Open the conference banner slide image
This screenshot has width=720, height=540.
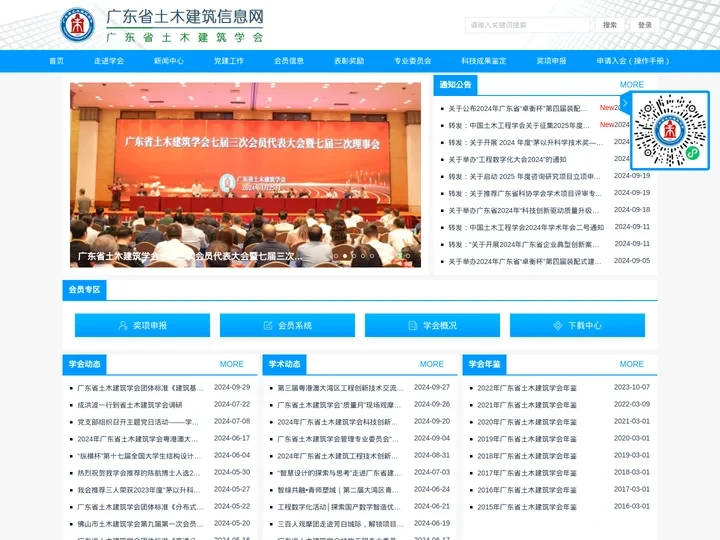point(245,175)
